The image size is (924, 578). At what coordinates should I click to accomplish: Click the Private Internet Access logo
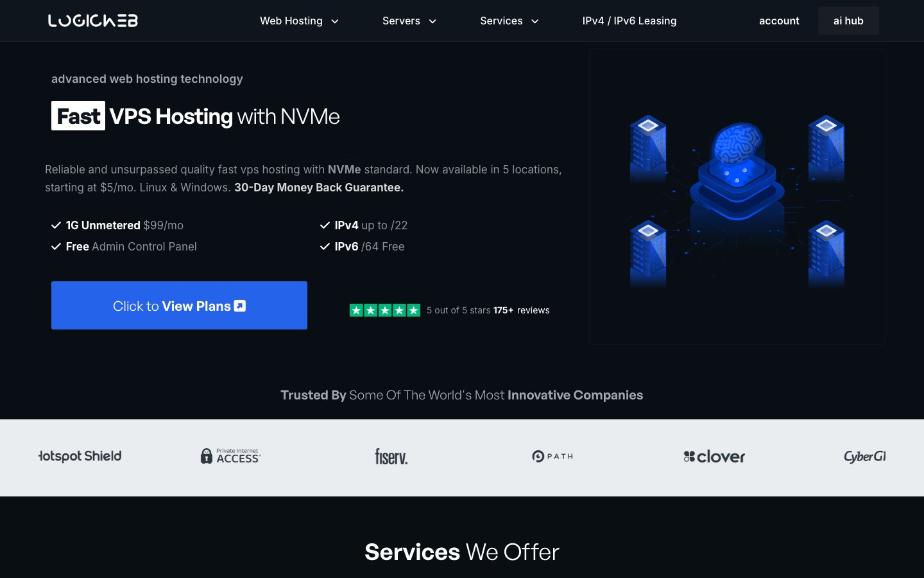pos(230,456)
